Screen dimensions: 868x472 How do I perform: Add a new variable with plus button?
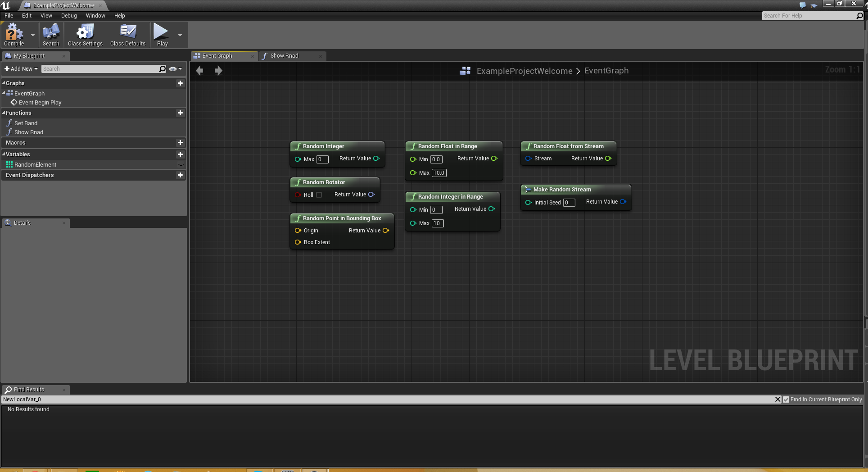pos(180,154)
